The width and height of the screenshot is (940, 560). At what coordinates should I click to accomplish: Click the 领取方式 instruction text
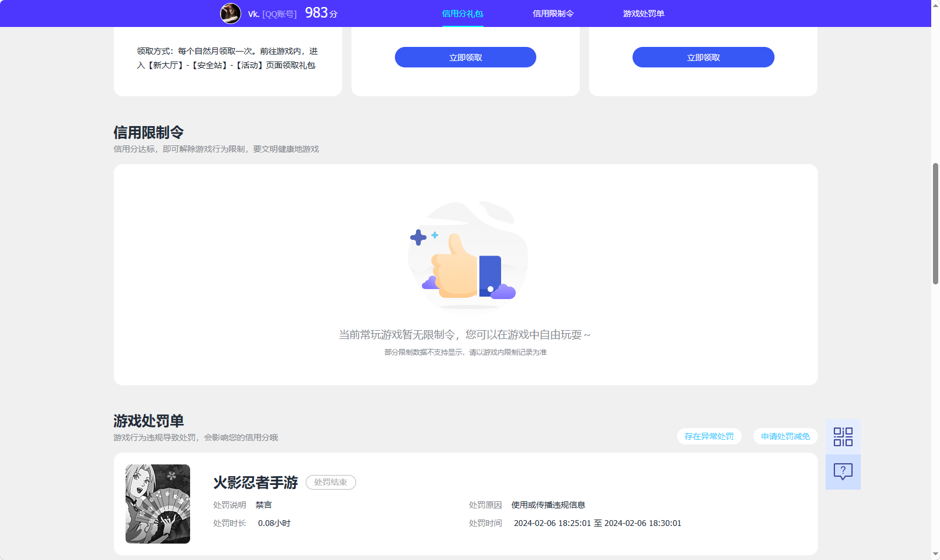tap(228, 58)
